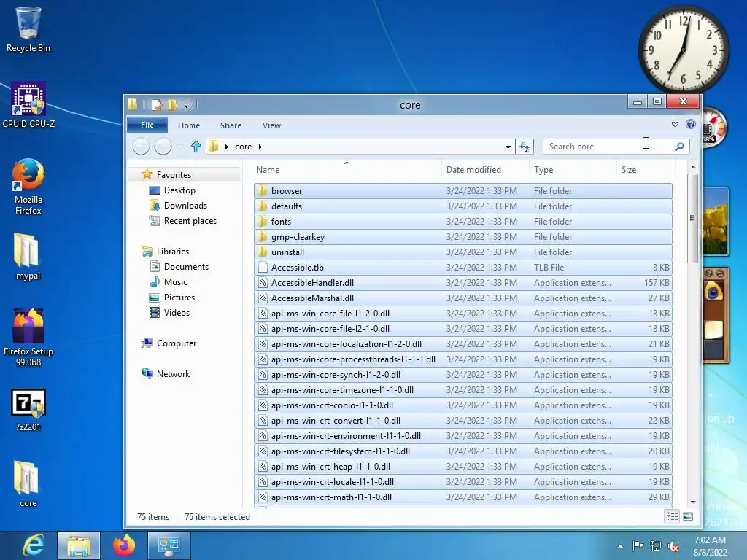
Task: Open the Recycle Bin desktop icon
Action: click(28, 29)
